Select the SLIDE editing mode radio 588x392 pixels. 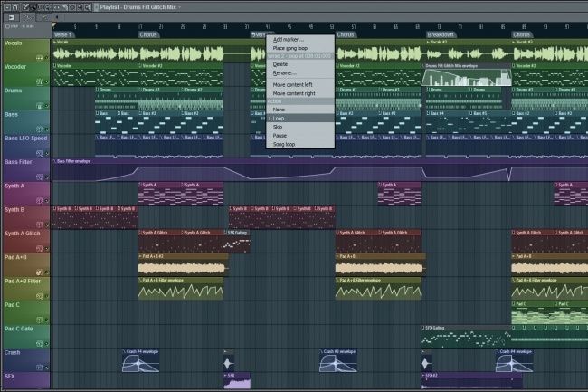[x=28, y=26]
